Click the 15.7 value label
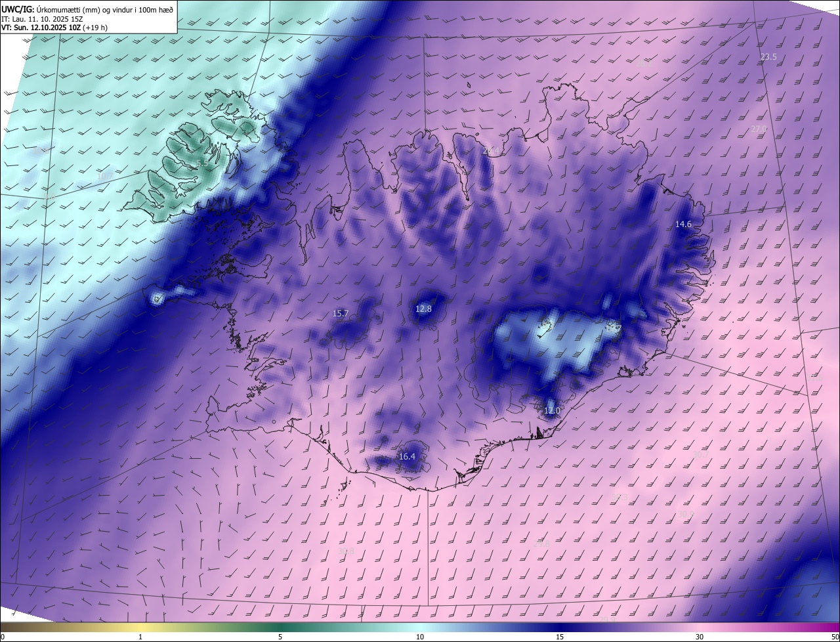The image size is (840, 642). pos(341,314)
